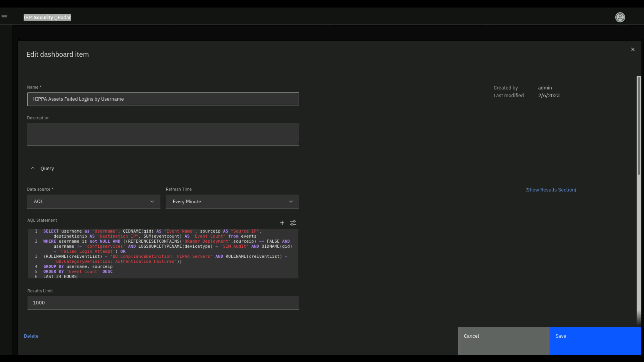Click the plus icon above AQL statement

click(x=282, y=223)
